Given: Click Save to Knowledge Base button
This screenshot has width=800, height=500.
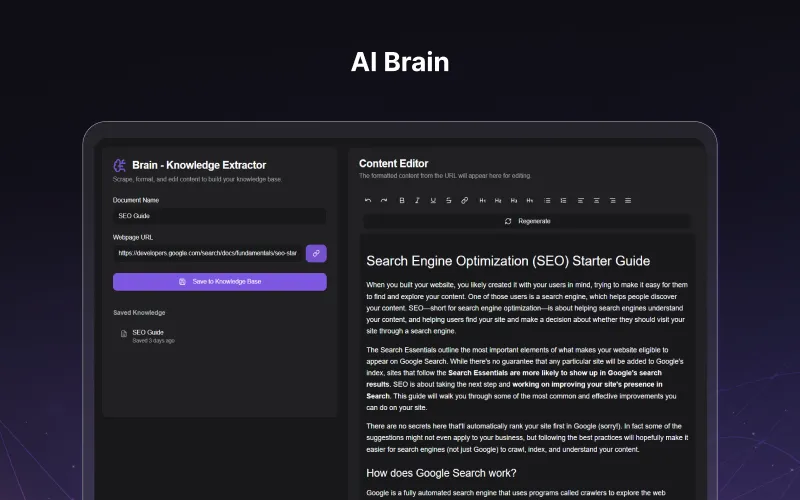Looking at the screenshot, I should click(219, 282).
